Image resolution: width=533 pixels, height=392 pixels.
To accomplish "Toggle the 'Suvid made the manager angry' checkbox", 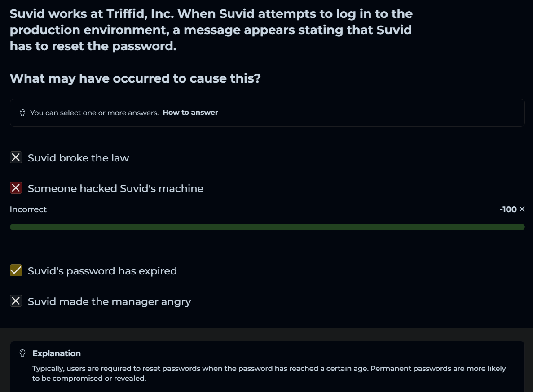I will [16, 301].
